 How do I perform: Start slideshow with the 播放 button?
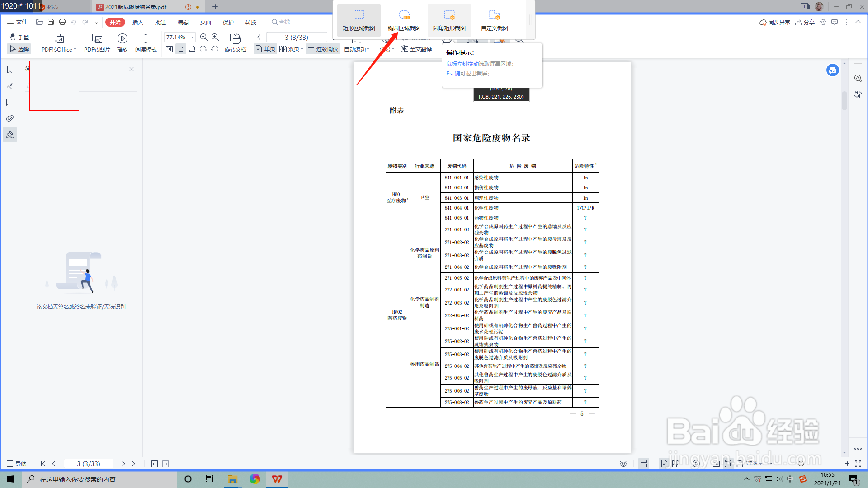pyautogui.click(x=123, y=43)
